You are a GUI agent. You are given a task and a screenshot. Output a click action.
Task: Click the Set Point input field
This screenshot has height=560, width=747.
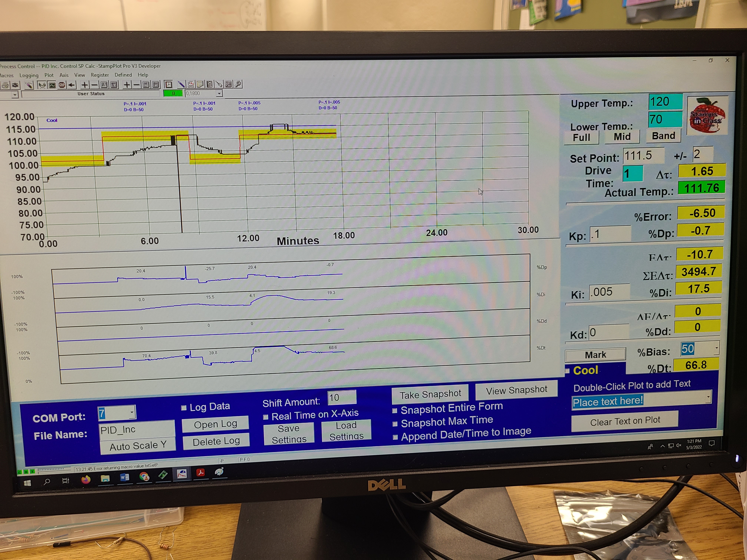click(x=643, y=156)
